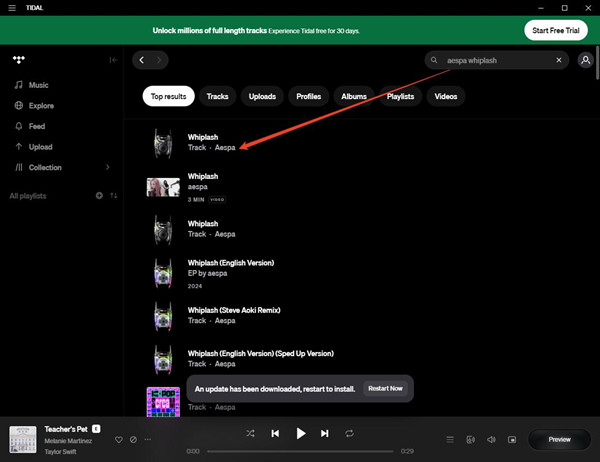Open more options for Teacher's Pet
The image size is (600, 462).
148,439
